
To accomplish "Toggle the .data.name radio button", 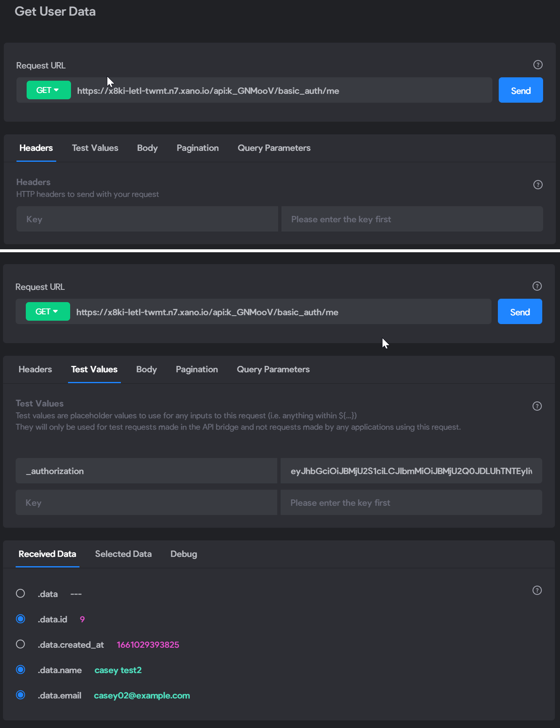I will click(x=20, y=670).
